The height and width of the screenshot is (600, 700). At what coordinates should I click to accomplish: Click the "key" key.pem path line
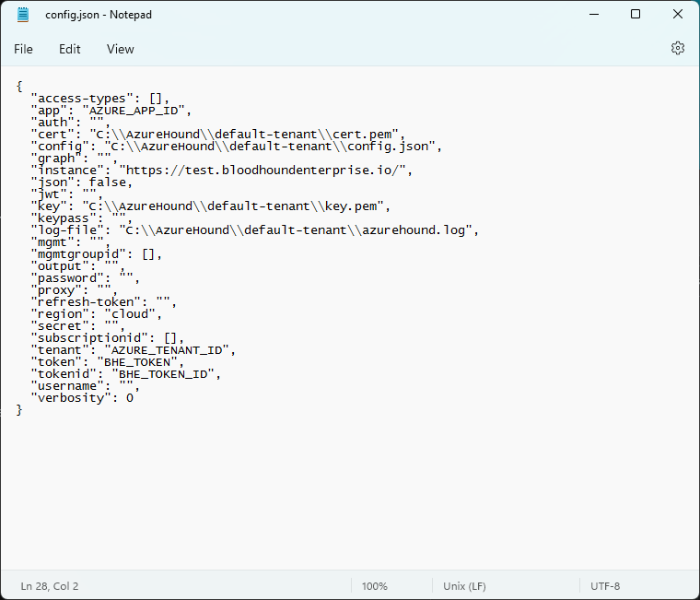(211, 206)
